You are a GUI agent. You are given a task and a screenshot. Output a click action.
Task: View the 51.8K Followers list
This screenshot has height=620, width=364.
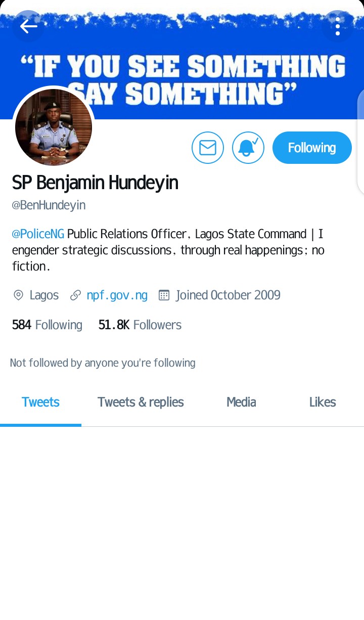coord(140,325)
